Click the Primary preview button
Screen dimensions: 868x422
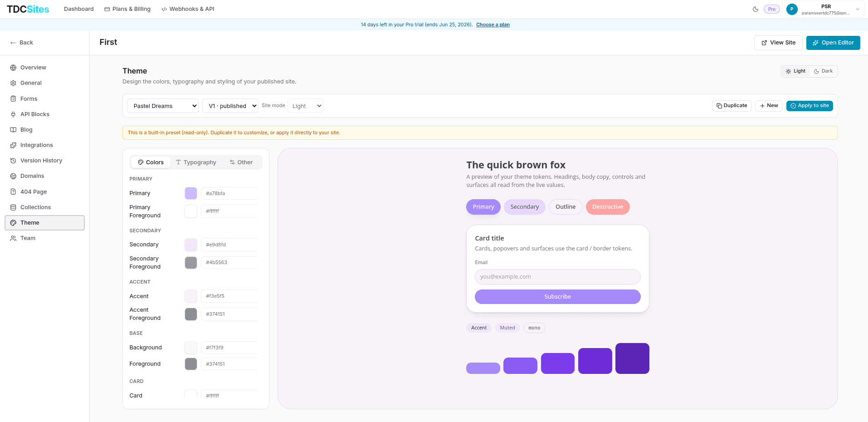(483, 207)
